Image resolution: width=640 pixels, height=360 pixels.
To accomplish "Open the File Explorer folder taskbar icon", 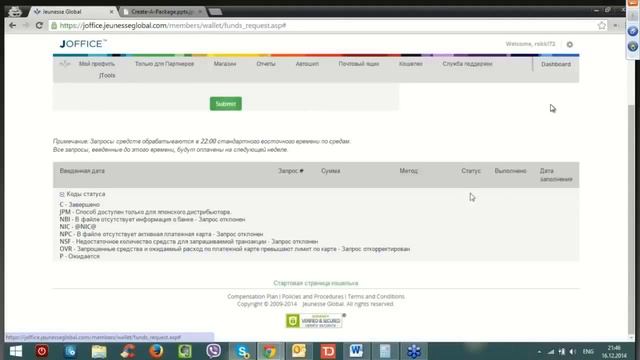I will [99, 351].
